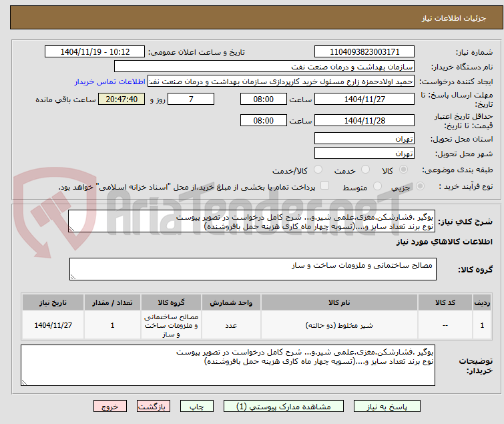Viewport: 504px width, 424px height.
Task: Open اطلاعات تماس خریدار link
Action: coord(110,81)
